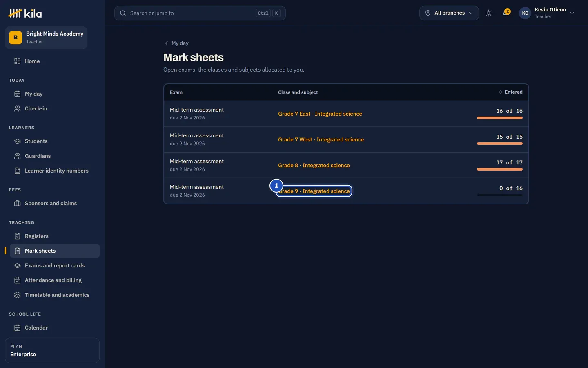The width and height of the screenshot is (588, 368).
Task: Go back to My day breadcrumb
Action: pyautogui.click(x=176, y=43)
